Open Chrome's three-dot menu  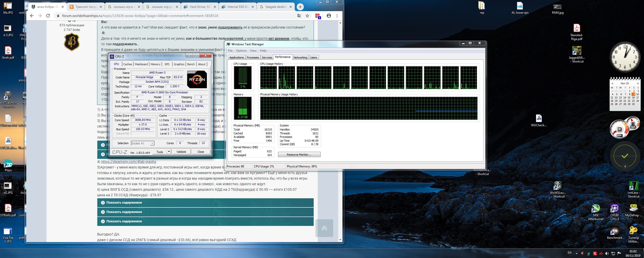(337, 16)
